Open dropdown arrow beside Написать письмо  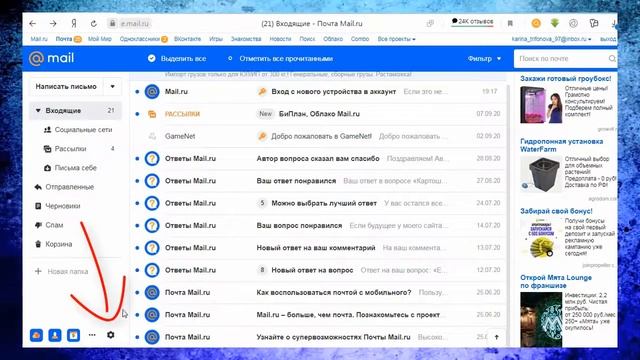pos(112,86)
